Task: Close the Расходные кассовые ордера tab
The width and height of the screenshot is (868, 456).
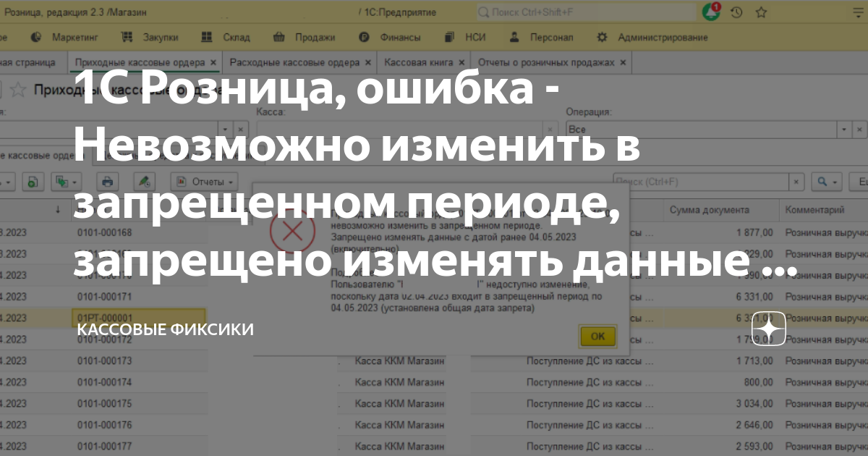Action: 367,63
